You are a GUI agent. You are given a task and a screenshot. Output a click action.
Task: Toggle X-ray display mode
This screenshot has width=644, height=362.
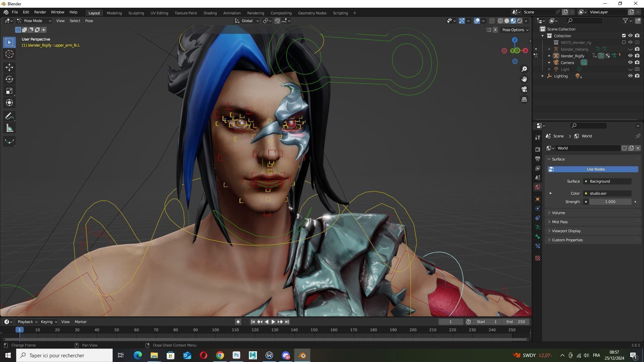[x=492, y=21]
